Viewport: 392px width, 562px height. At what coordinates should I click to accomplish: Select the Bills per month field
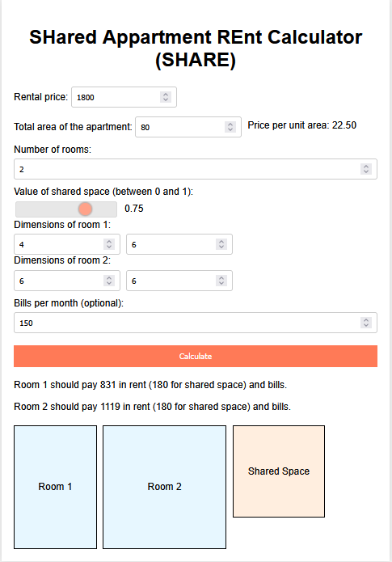point(196,323)
